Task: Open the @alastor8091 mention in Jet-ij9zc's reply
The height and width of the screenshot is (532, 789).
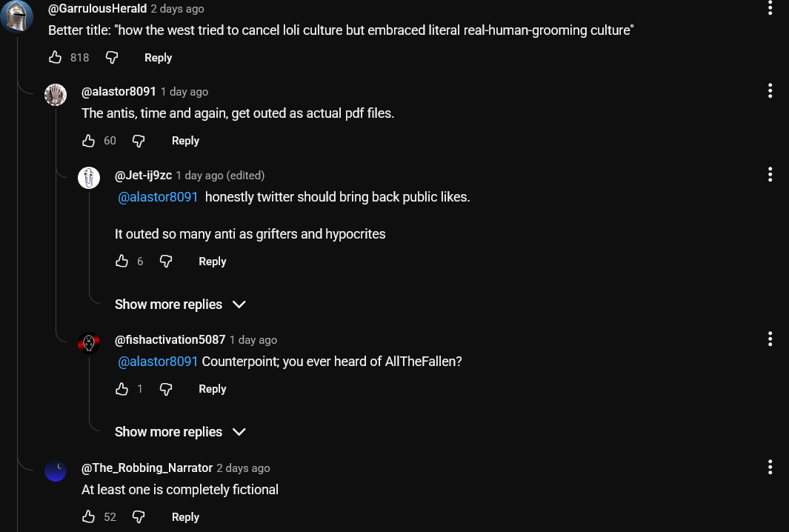Action: 159,197
